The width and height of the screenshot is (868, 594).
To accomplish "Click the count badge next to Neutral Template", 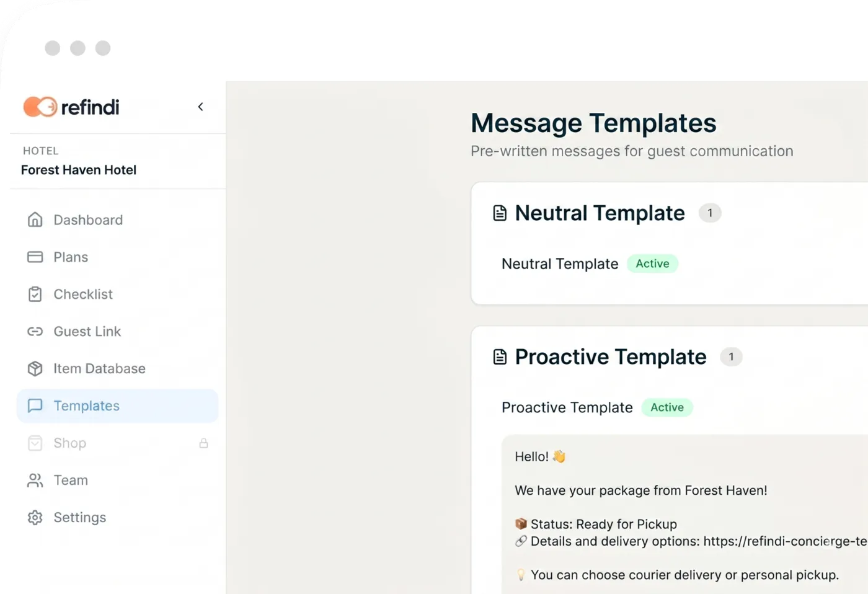I will pyautogui.click(x=710, y=213).
